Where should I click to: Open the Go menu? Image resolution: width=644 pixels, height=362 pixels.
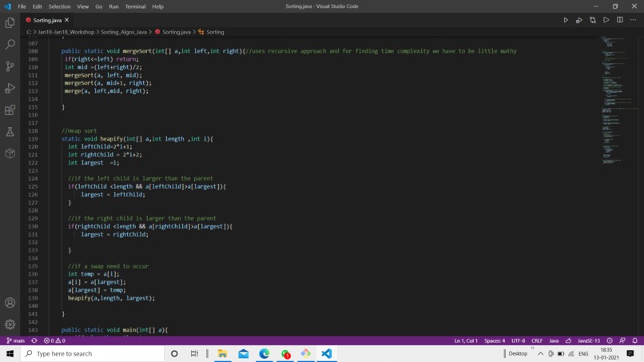point(98,6)
